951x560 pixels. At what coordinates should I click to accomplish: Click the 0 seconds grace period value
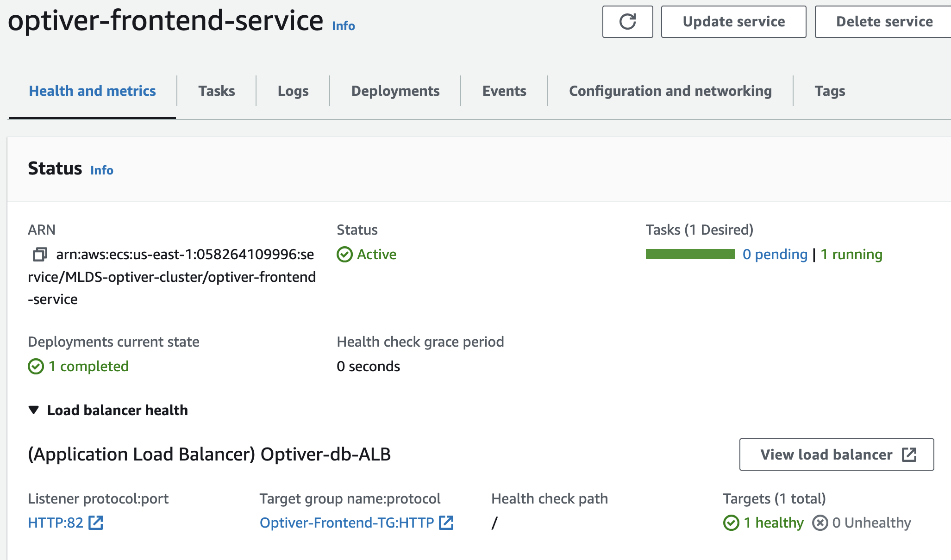coord(369,366)
